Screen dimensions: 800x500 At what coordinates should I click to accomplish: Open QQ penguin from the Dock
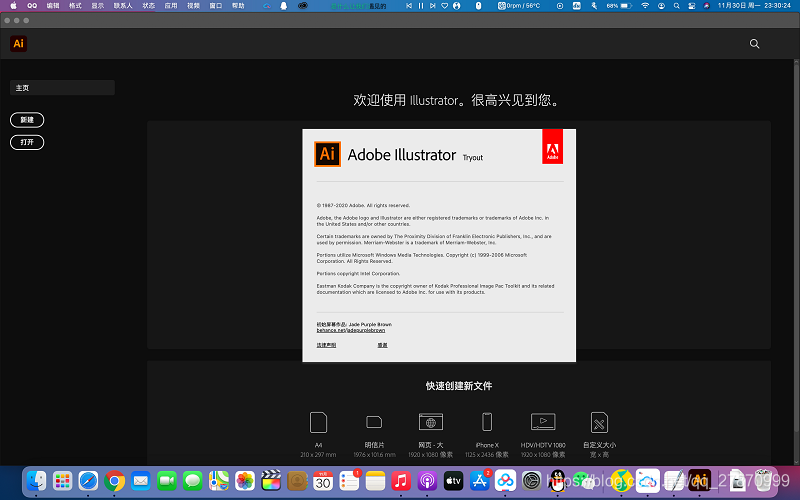[x=558, y=481]
